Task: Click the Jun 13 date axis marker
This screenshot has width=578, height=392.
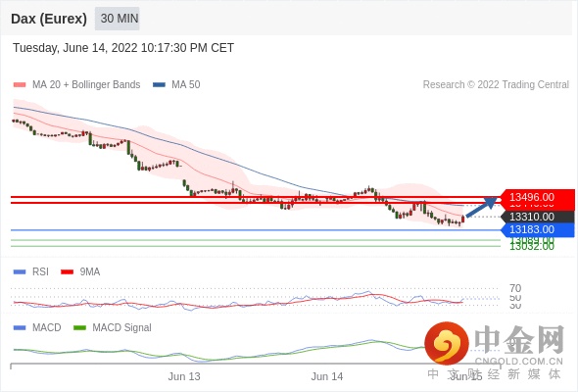Action: coord(184,376)
